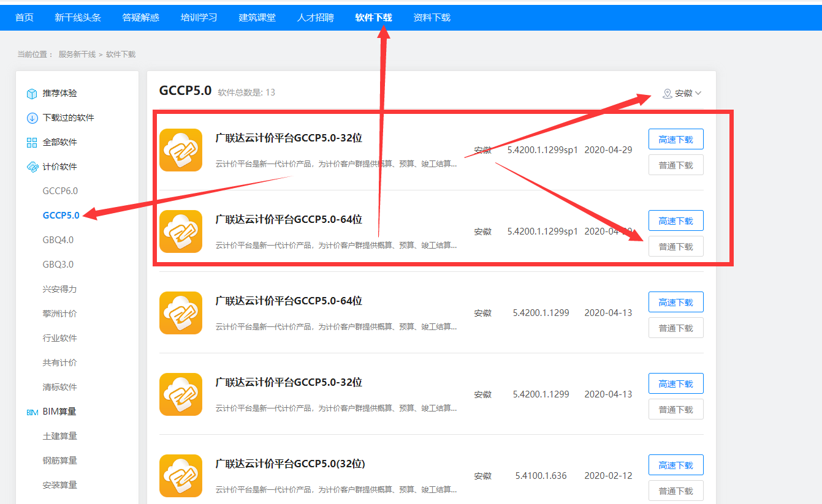Select 钢筋算量 in the sidebar

pos(60,461)
